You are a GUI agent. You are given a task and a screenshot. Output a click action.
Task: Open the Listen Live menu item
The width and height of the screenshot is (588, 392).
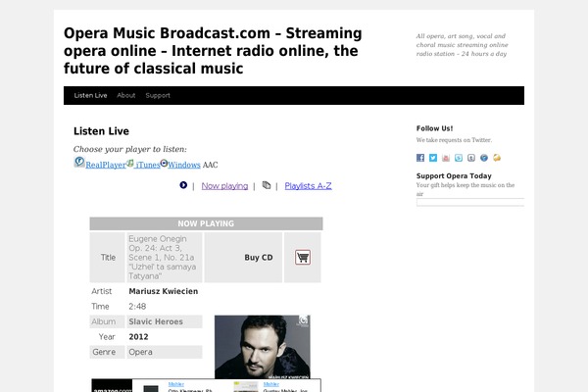(90, 95)
